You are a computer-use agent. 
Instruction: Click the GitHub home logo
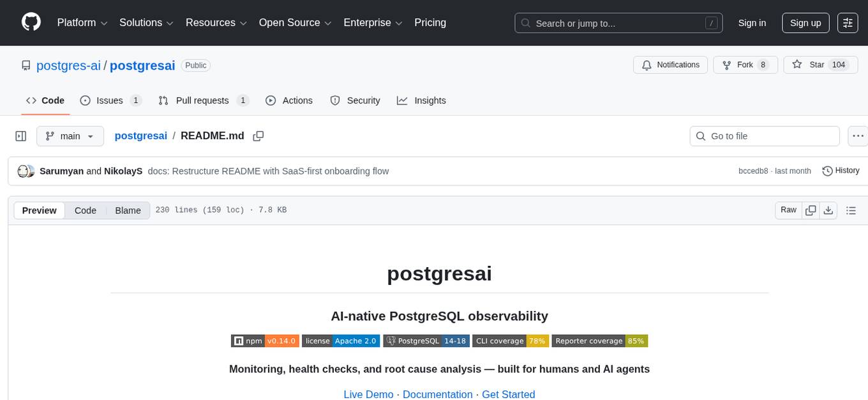pyautogui.click(x=31, y=22)
